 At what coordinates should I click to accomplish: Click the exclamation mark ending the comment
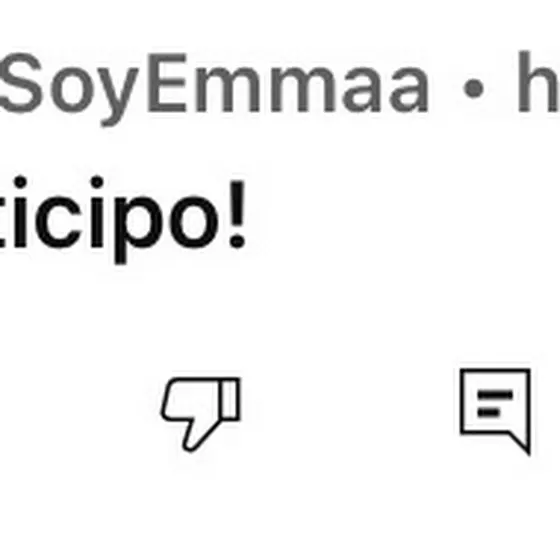pos(237,215)
